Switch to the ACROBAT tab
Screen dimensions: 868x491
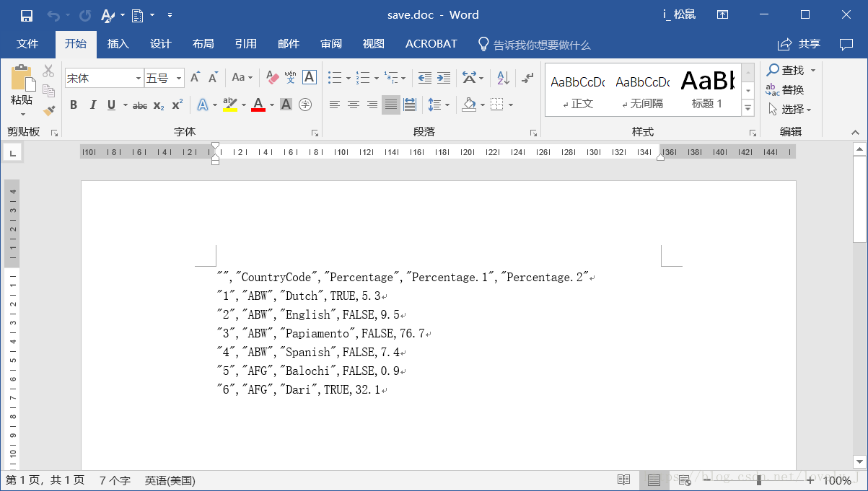click(x=431, y=44)
